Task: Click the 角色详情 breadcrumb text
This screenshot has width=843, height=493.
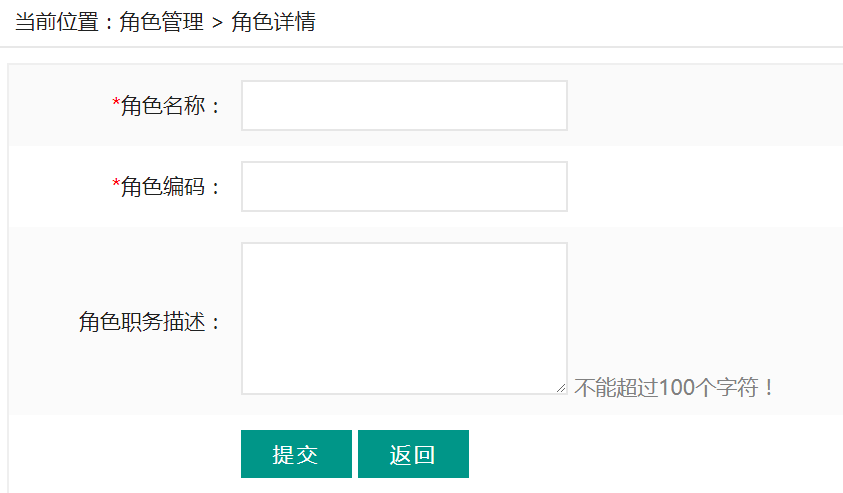Action: click(273, 22)
